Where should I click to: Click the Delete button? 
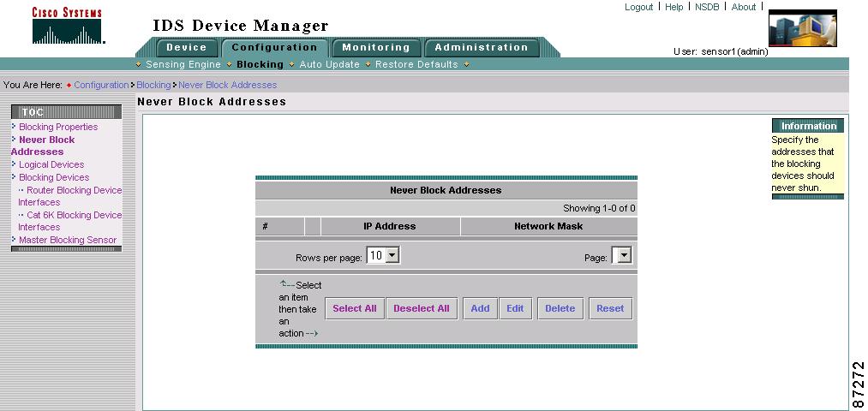(560, 308)
